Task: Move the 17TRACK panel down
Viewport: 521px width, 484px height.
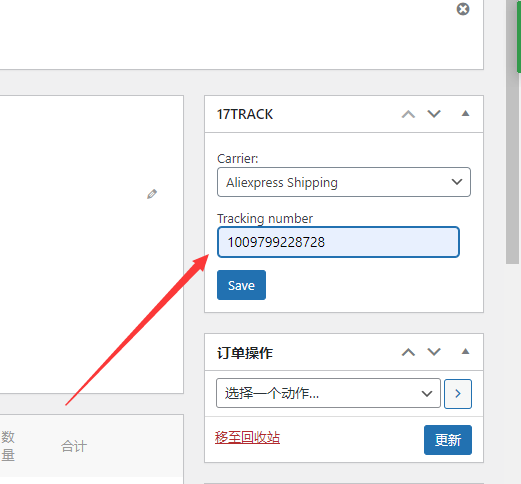Action: click(x=434, y=114)
